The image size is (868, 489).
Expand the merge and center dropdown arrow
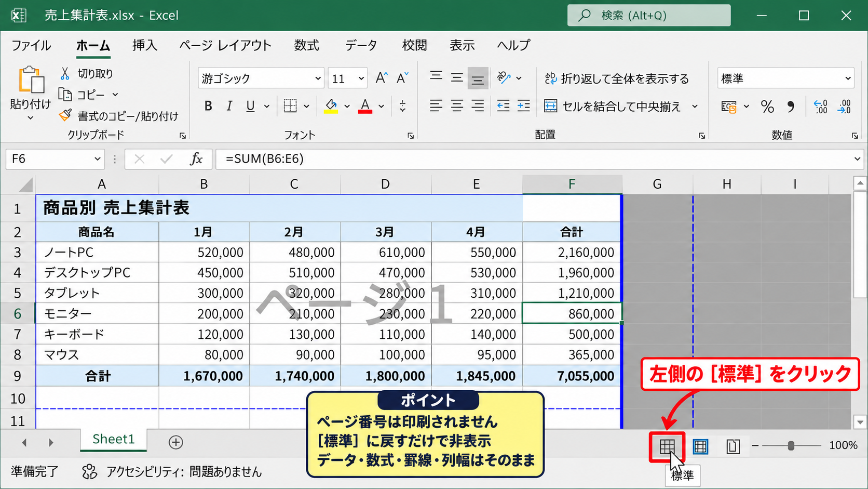point(695,106)
